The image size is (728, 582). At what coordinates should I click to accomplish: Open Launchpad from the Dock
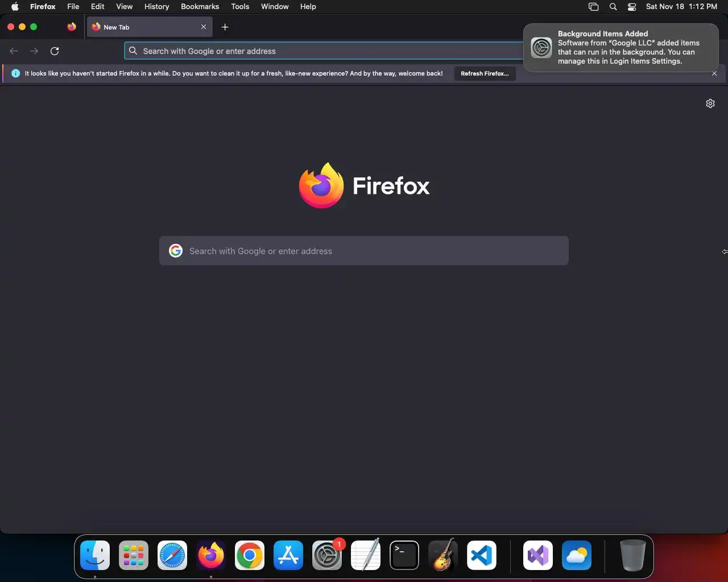pos(134,555)
